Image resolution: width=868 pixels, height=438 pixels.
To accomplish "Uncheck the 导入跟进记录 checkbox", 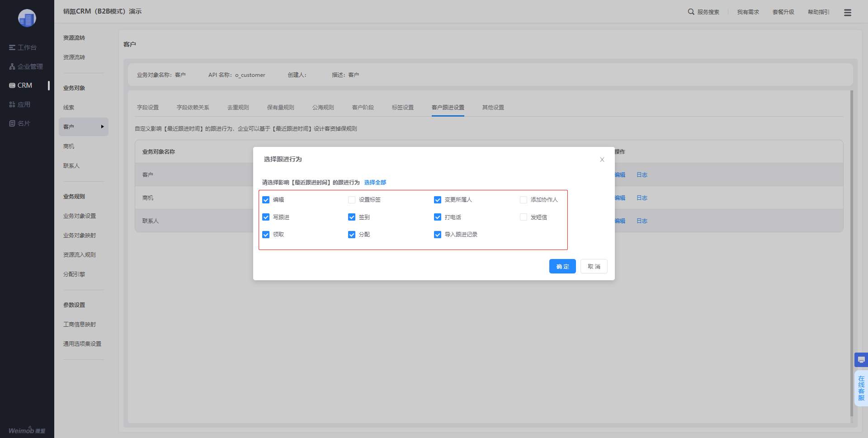I will (438, 235).
